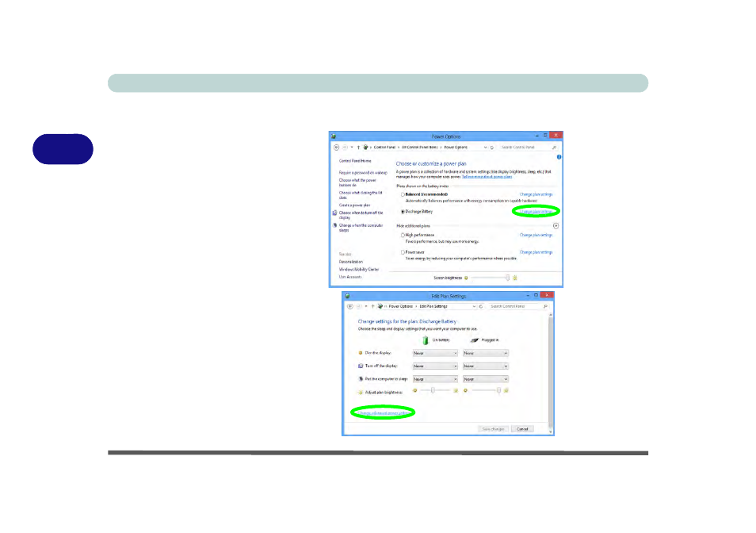Click Back arrow in Power Options window
Screen dimensions: 756x533
(337, 148)
